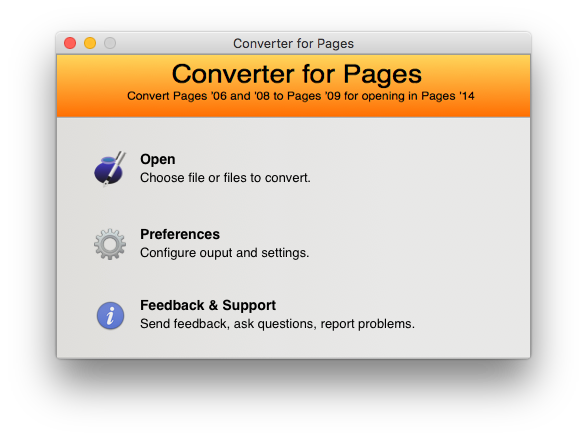Select the bold Preferences label
Image resolution: width=587 pixels, height=439 pixels.
pos(180,234)
